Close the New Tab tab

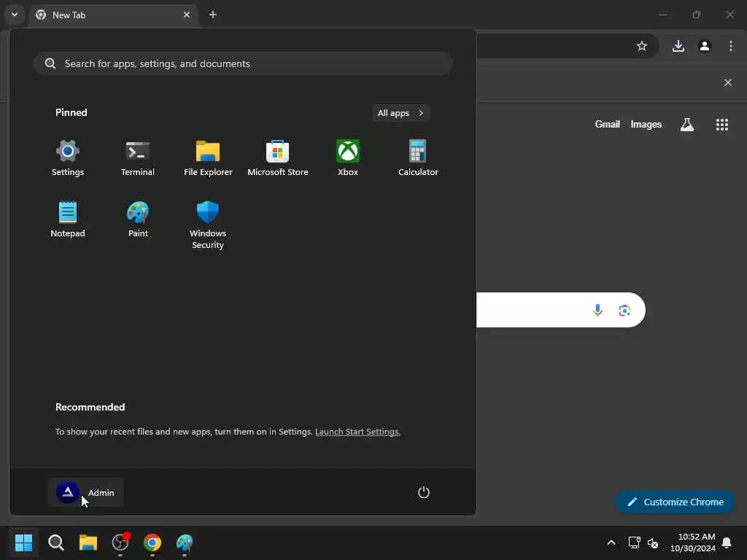[x=187, y=15]
